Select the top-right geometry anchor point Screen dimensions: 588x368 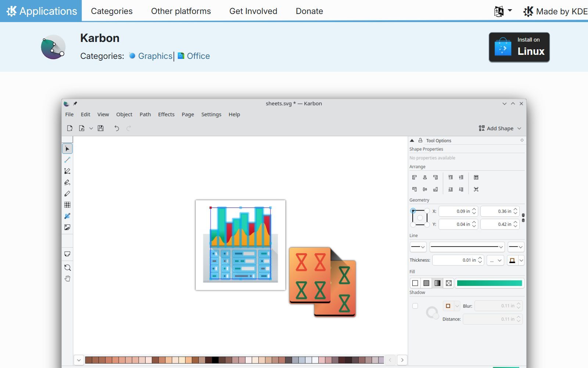(x=427, y=211)
